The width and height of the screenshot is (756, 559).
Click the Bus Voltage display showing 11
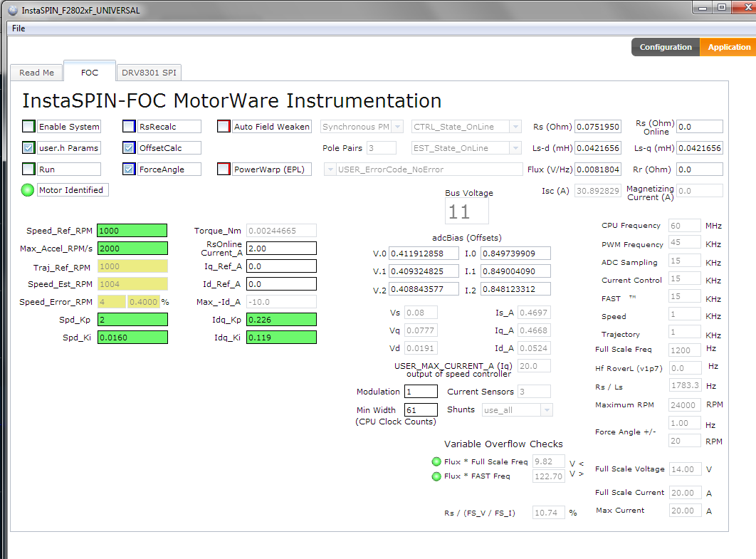point(466,211)
